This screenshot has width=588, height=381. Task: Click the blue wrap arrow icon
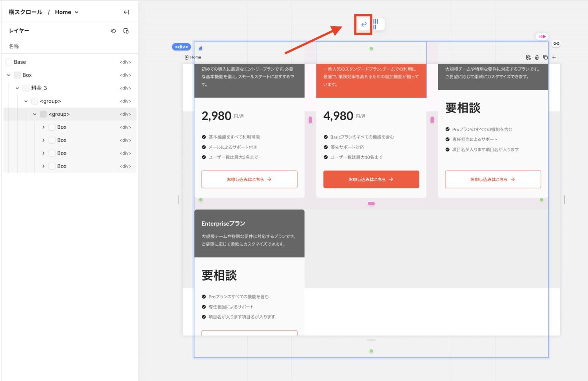point(363,24)
